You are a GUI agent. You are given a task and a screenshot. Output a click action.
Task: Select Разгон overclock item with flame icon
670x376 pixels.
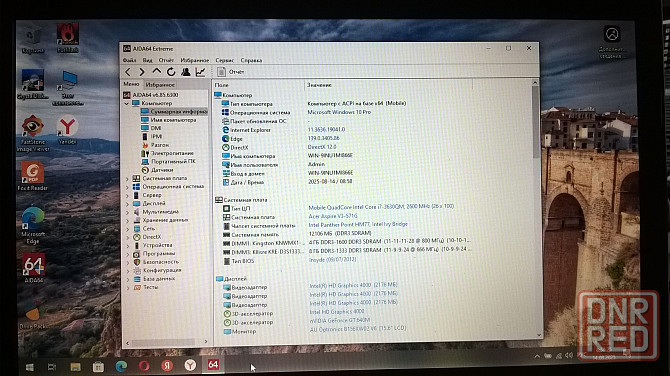155,145
